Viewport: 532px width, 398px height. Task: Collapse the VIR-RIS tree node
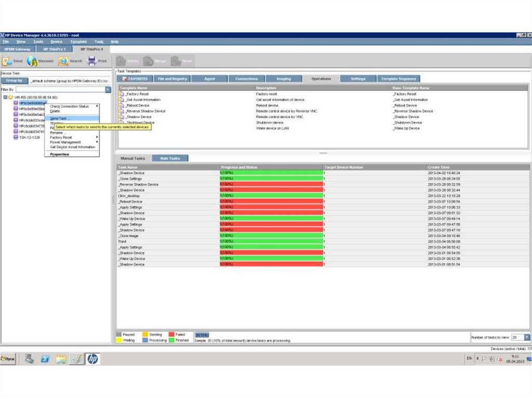pos(5,98)
